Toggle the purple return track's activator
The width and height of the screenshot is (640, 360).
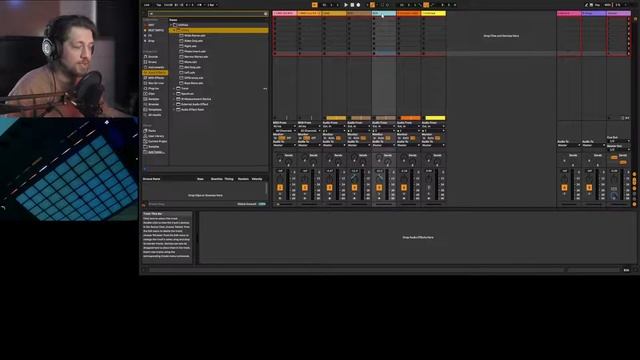[589, 188]
